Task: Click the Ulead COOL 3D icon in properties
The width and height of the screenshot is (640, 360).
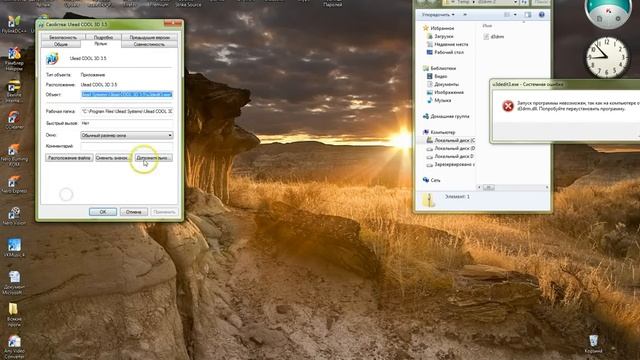Action: click(52, 58)
